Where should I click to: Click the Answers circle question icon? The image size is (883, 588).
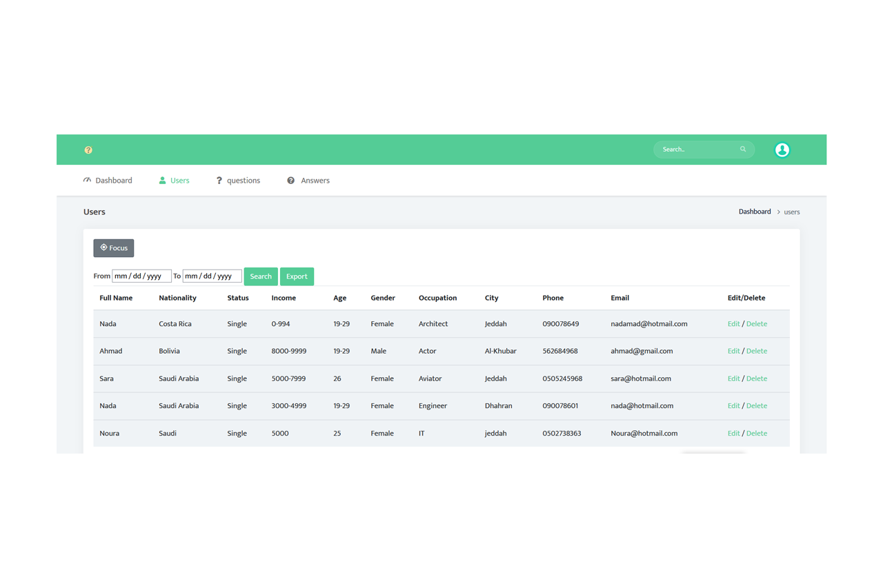pos(291,181)
